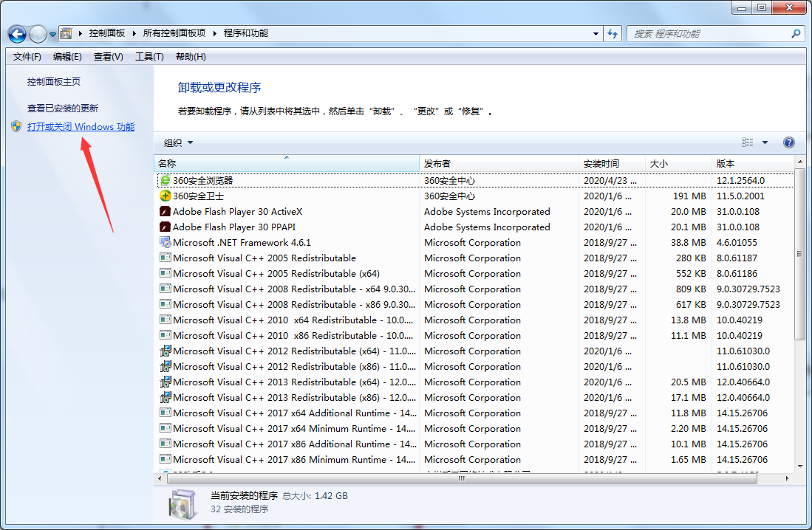Image resolution: width=812 pixels, height=530 pixels.
Task: Click the refresh address bar icon
Action: pyautogui.click(x=613, y=33)
